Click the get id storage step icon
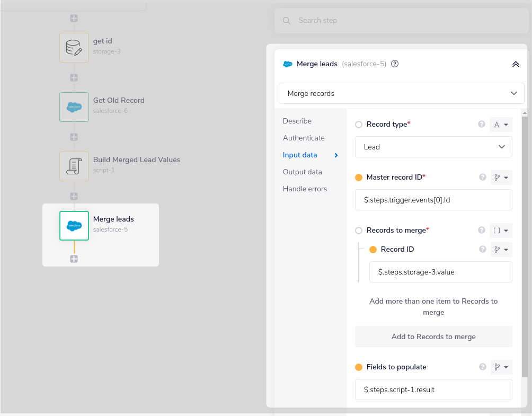 [74, 48]
